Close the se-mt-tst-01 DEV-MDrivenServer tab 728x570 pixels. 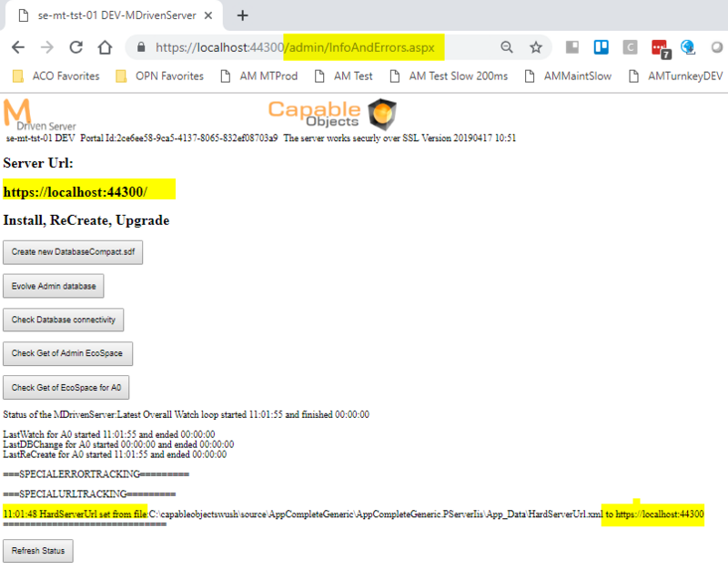point(208,15)
